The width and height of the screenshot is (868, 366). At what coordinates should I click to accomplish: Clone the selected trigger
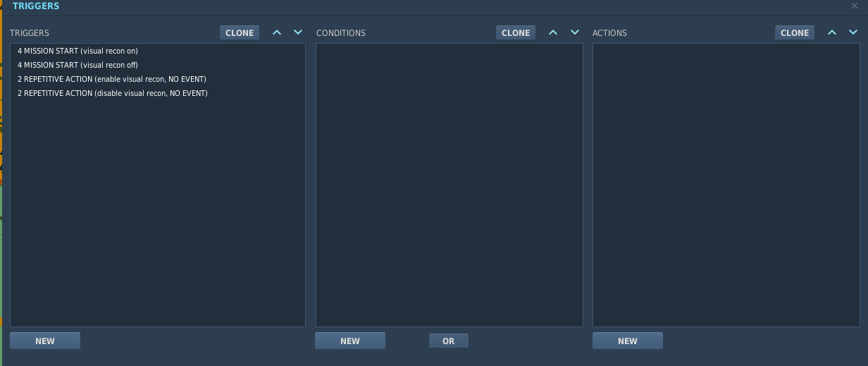[x=240, y=32]
